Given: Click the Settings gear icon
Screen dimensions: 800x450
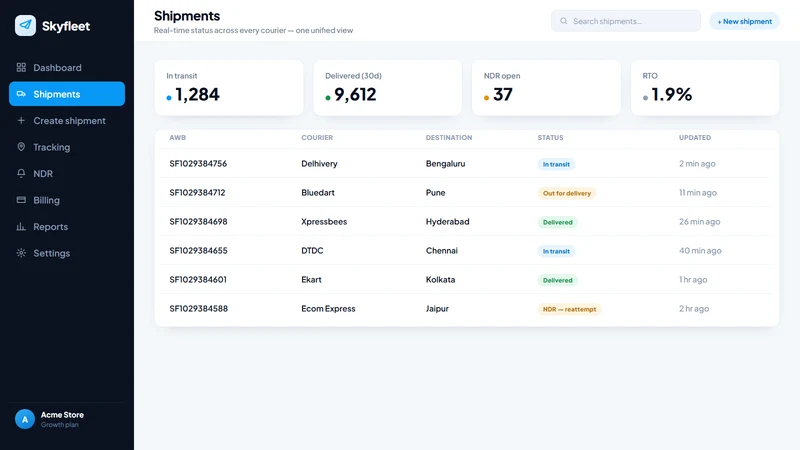Looking at the screenshot, I should (21, 253).
